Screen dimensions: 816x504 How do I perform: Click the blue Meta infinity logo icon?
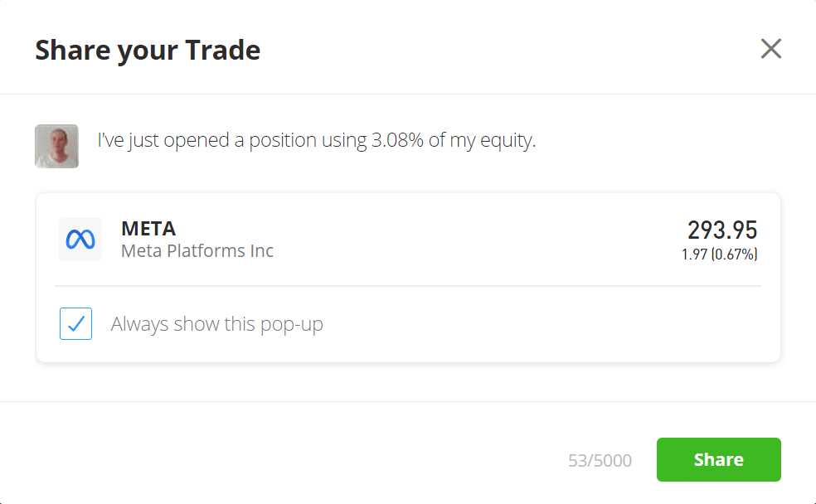point(80,240)
